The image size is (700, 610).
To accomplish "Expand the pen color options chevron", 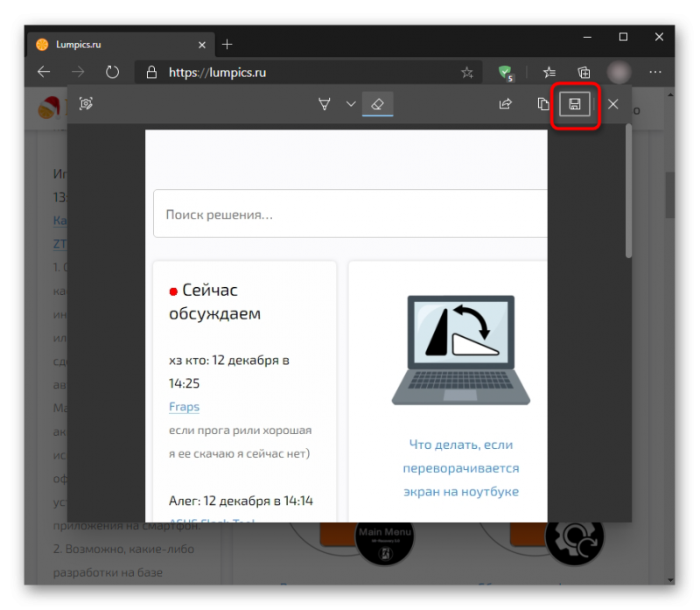I will (352, 104).
